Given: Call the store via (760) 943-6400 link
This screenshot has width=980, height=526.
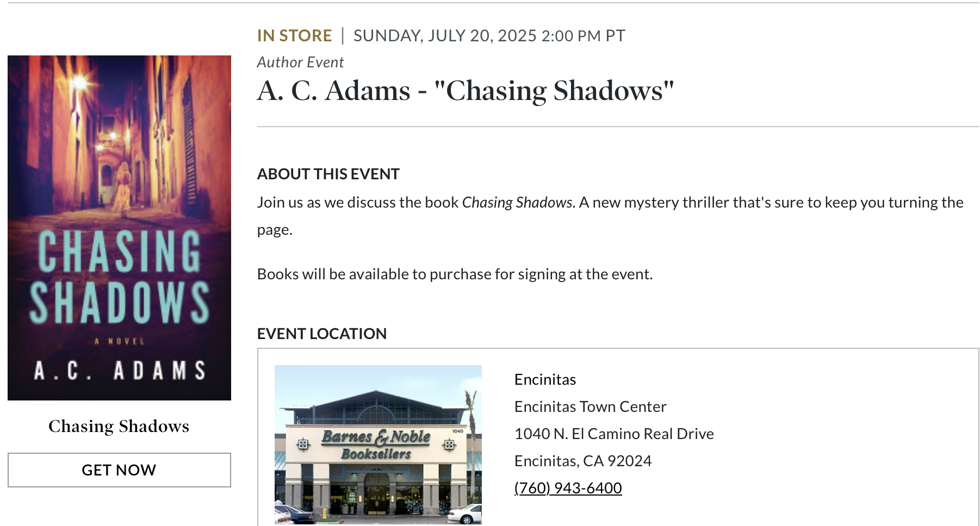Looking at the screenshot, I should (568, 488).
